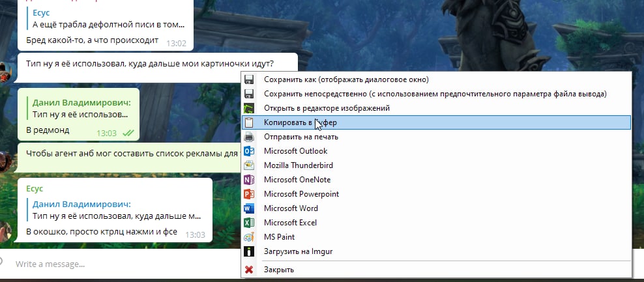Select Открыть в редакторе изображений

coord(436,108)
